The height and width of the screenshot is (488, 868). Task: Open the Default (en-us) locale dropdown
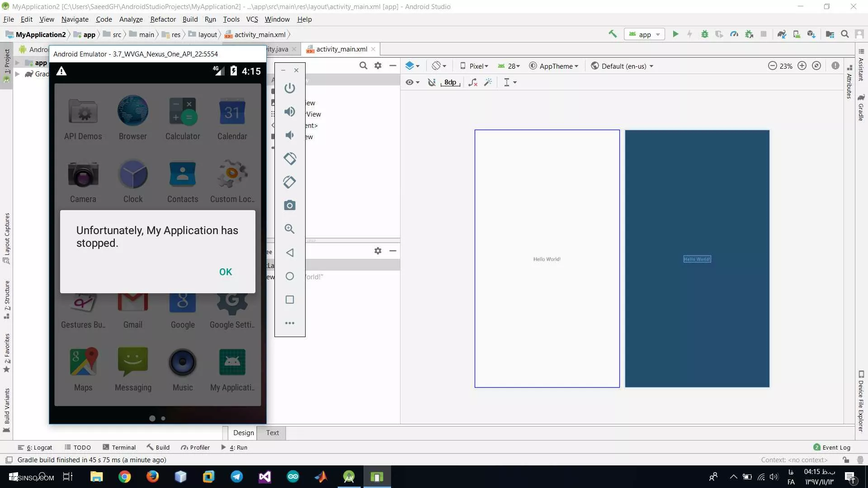(623, 66)
